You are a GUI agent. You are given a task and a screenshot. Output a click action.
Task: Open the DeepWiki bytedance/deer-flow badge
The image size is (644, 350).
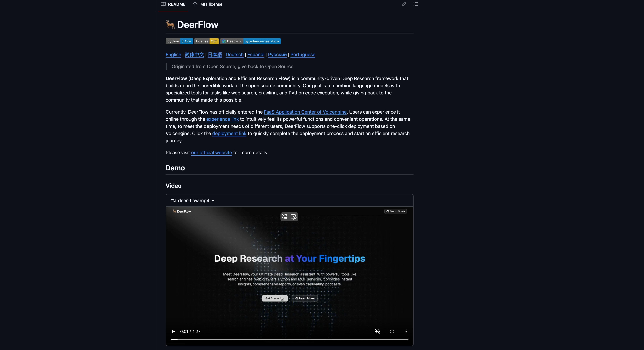tap(250, 41)
